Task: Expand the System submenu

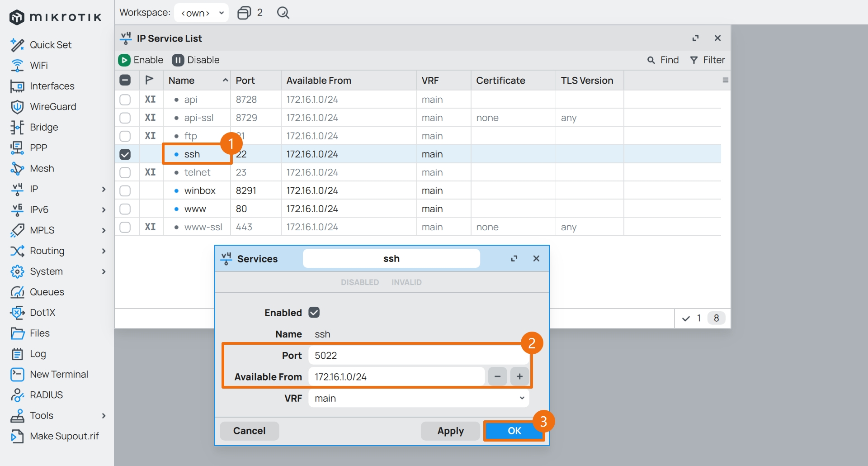Action: pos(104,271)
